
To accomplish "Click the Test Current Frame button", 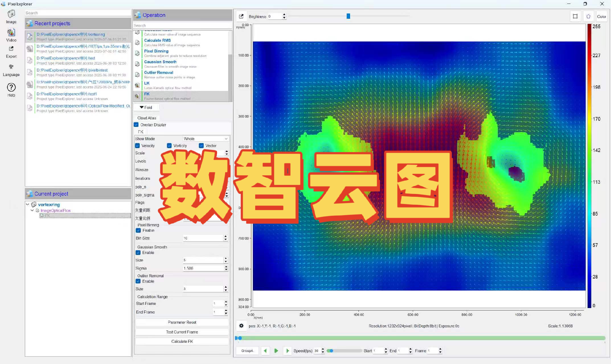I will [182, 332].
